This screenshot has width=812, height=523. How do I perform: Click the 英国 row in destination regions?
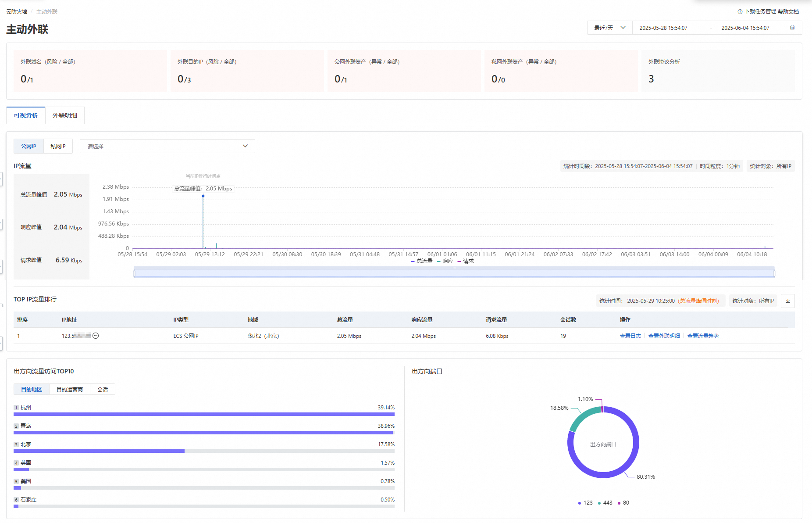(204, 466)
